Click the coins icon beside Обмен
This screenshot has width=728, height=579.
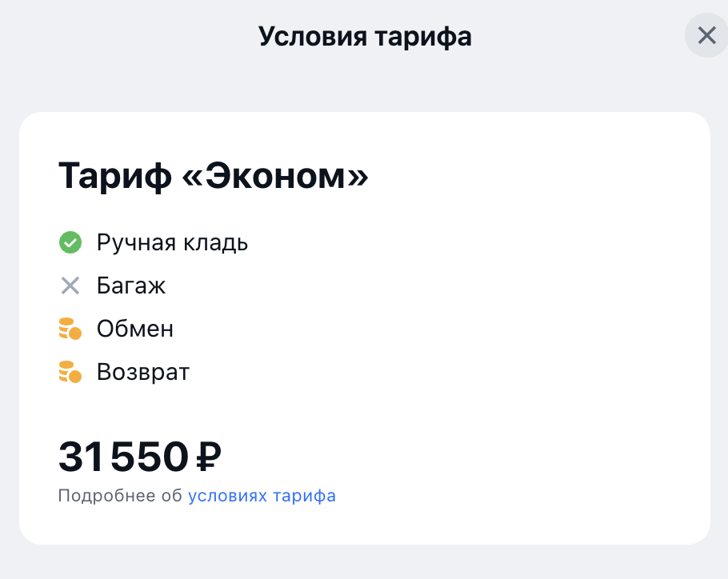pyautogui.click(x=70, y=329)
